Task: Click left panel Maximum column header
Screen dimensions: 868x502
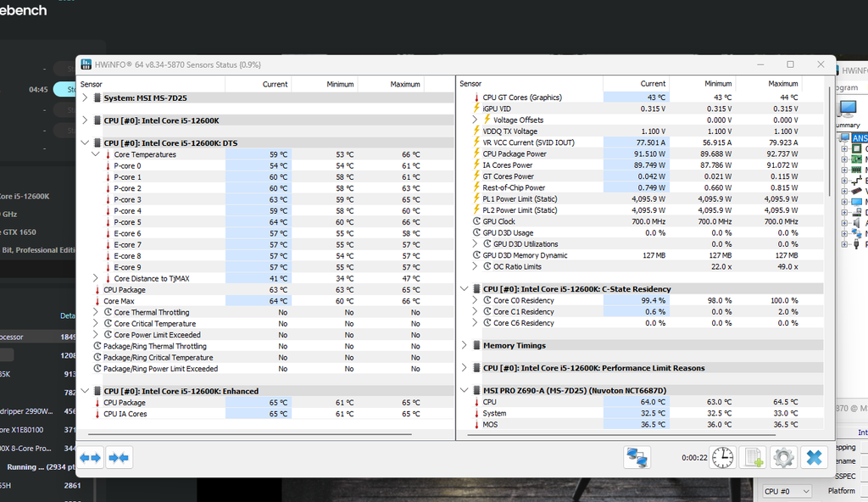Action: tap(391, 84)
